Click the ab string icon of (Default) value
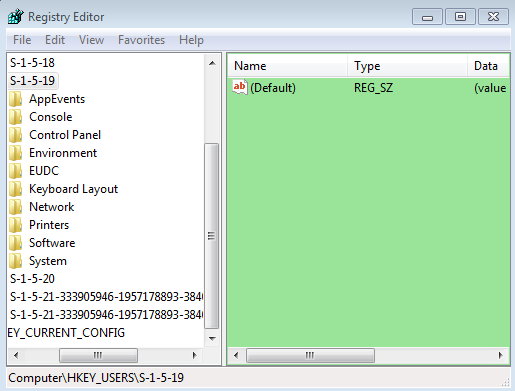The image size is (515, 391). coord(240,87)
